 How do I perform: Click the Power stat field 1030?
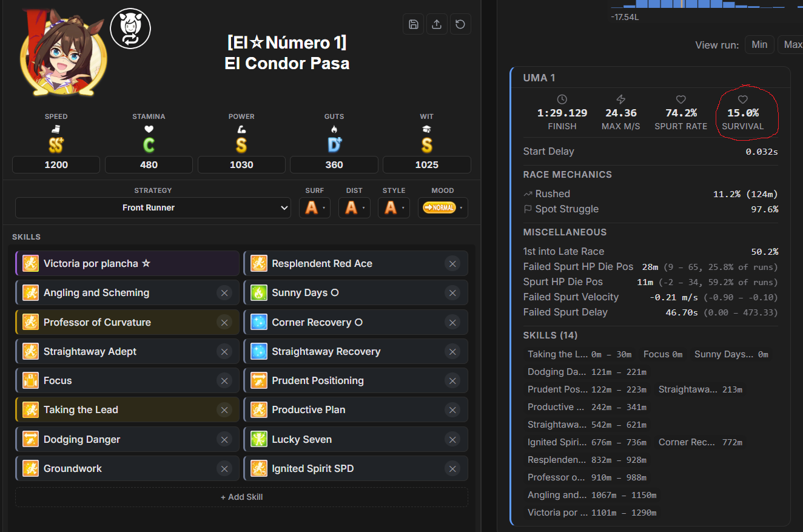[241, 164]
